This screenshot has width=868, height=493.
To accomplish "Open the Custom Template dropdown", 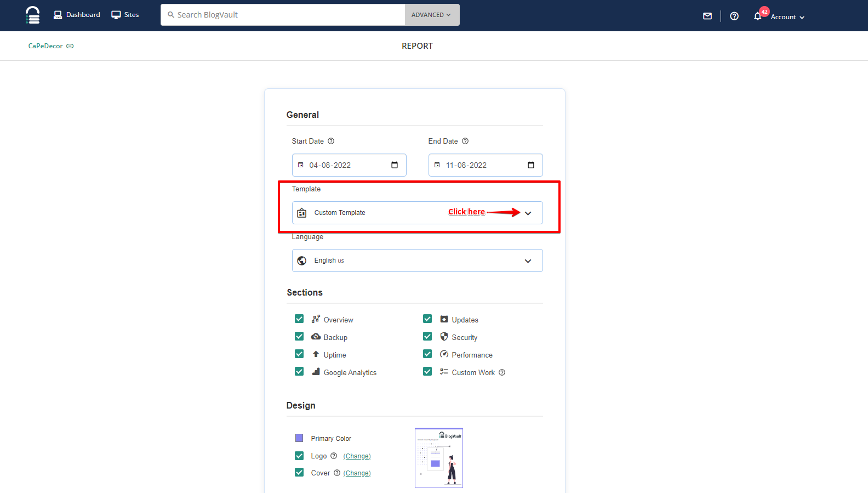I will [x=417, y=213].
